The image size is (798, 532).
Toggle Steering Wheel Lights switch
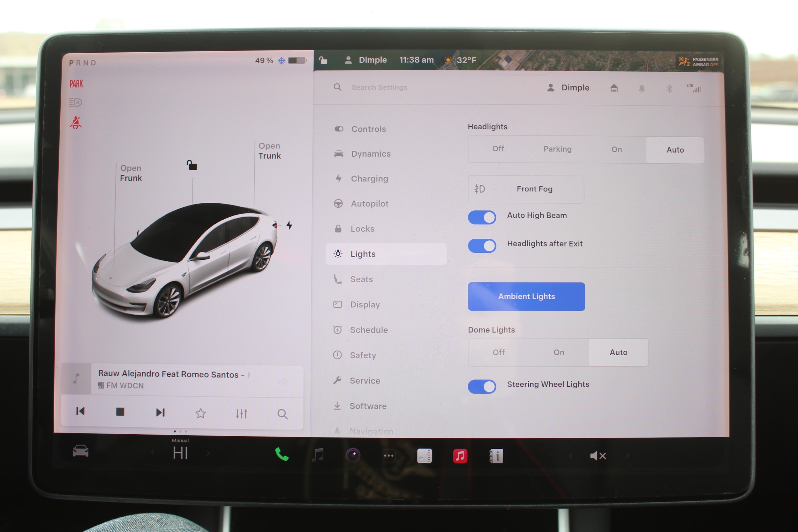click(x=482, y=386)
